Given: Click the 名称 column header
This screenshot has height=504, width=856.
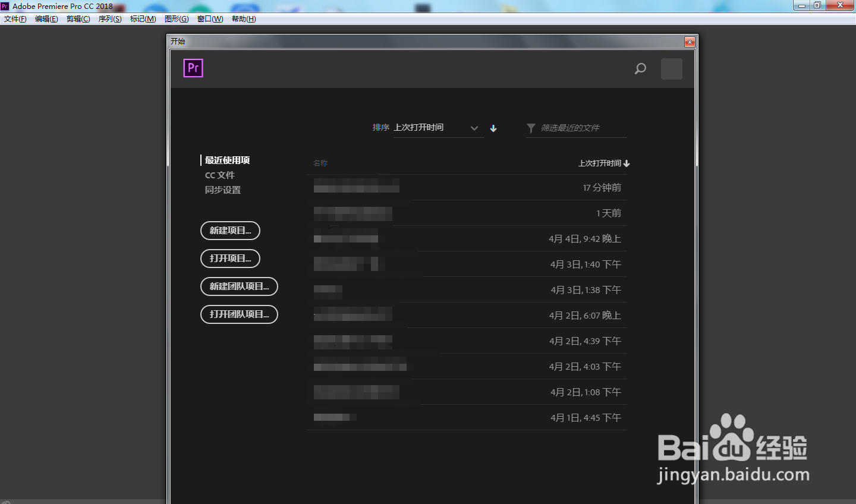Looking at the screenshot, I should tap(320, 163).
